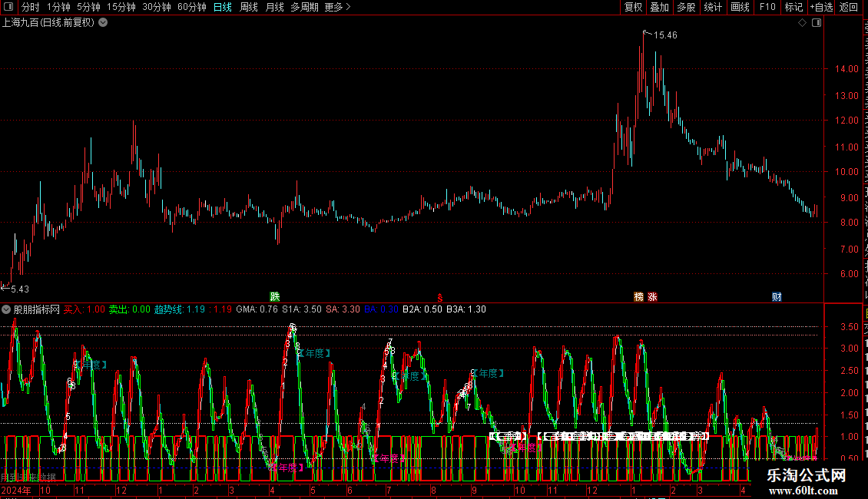868x499 pixels.
Task: Click the B2A: 0.50 value
Action: pyautogui.click(x=422, y=309)
